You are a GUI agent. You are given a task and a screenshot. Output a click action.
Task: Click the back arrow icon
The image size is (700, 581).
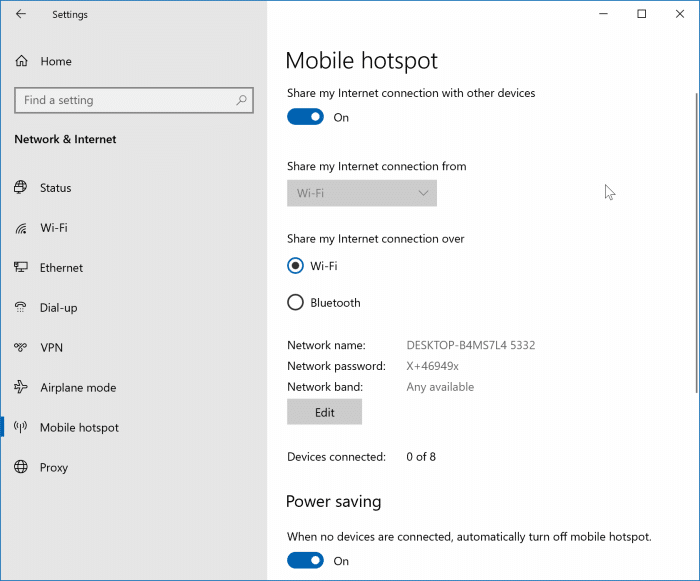[x=21, y=14]
